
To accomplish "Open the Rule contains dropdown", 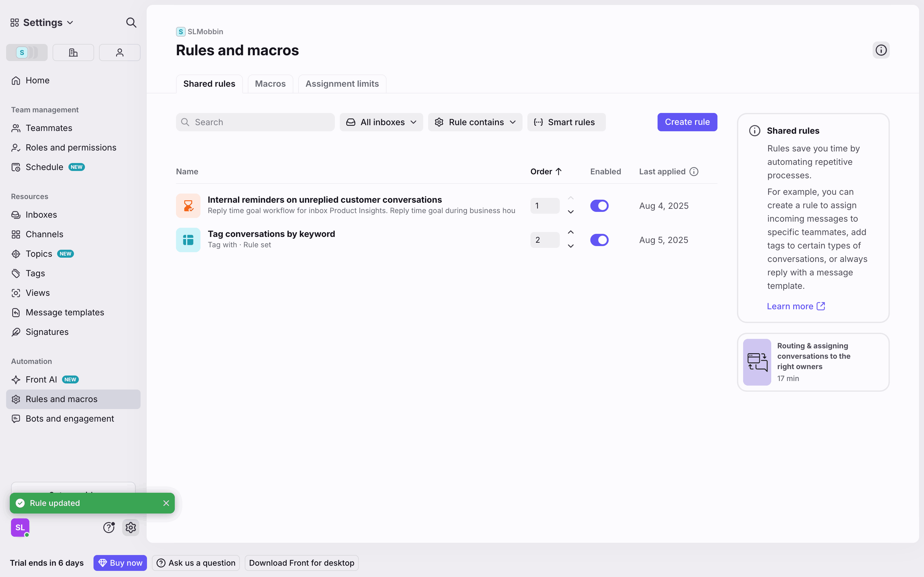I will (475, 122).
